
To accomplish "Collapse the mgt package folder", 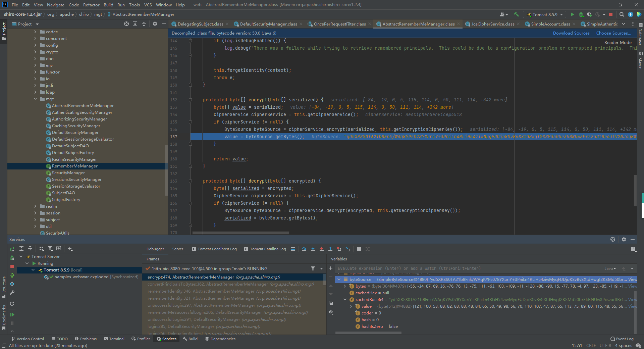I will pyautogui.click(x=35, y=99).
